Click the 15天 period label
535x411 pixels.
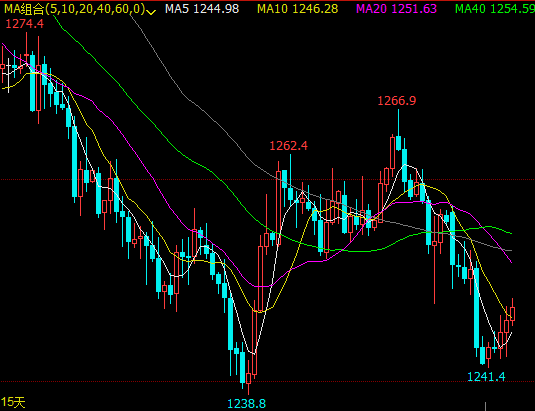(13, 402)
